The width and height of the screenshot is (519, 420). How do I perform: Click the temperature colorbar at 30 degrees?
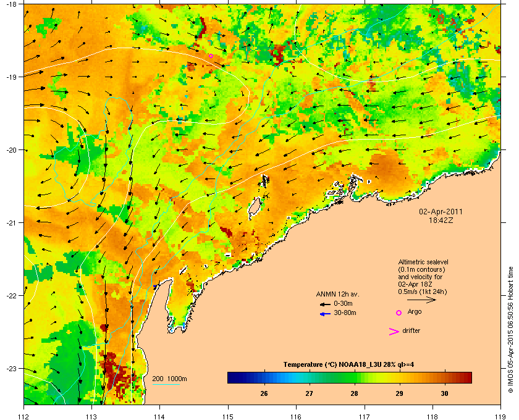point(444,377)
